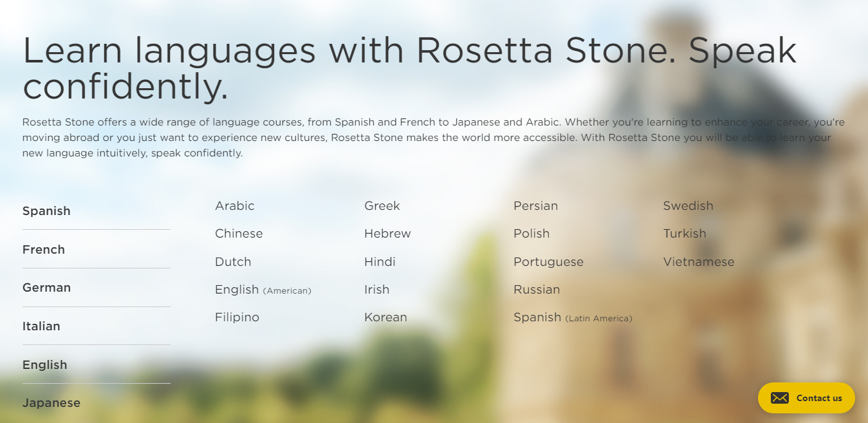868x423 pixels.
Task: Click the Arabic language option
Action: pos(234,206)
